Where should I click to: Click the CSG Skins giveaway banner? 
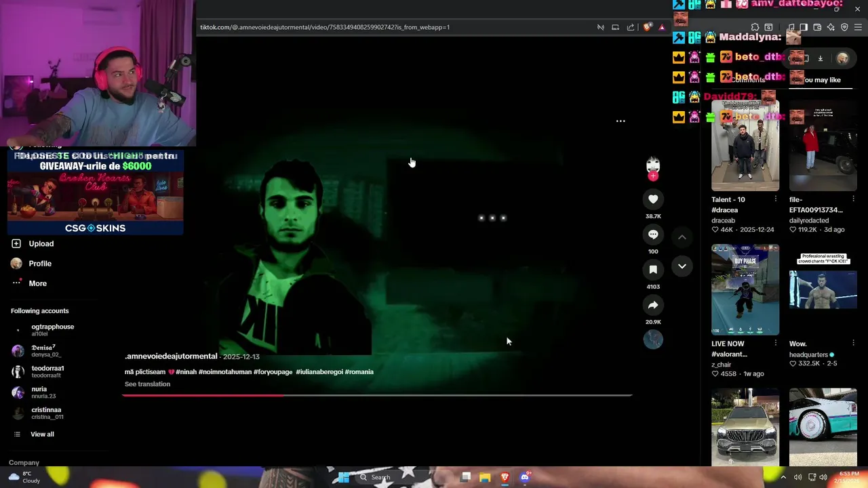click(95, 192)
